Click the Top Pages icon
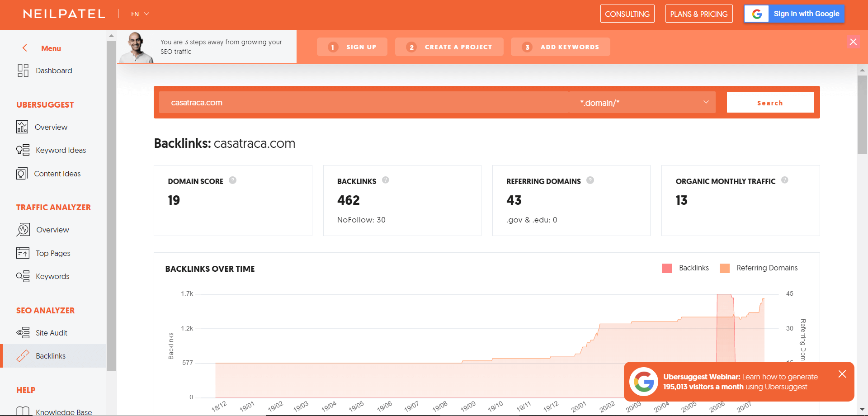The image size is (868, 416). pyautogui.click(x=23, y=253)
